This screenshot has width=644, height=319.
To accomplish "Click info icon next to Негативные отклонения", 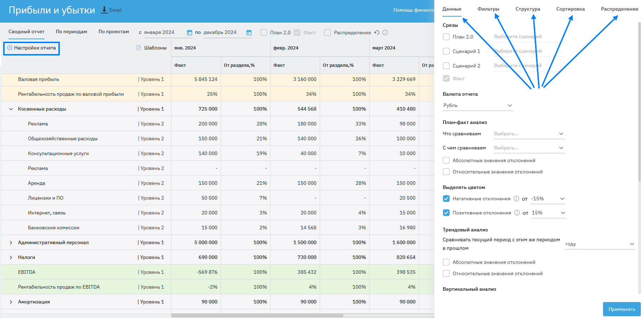I will pos(516,199).
